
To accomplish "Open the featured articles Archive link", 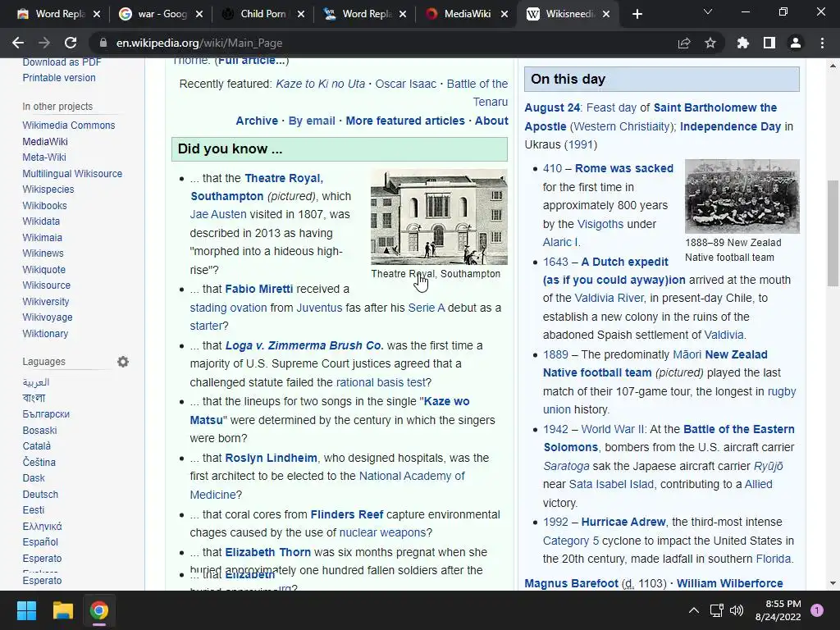I will click(257, 121).
